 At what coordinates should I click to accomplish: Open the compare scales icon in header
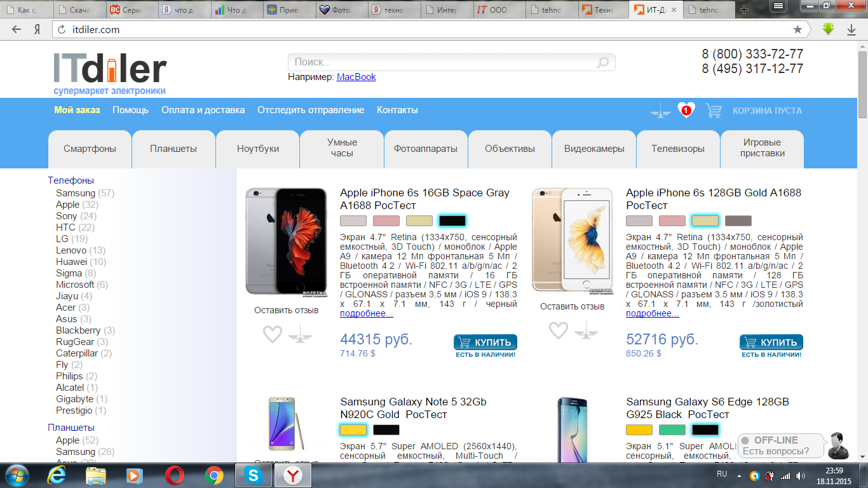[x=660, y=112]
